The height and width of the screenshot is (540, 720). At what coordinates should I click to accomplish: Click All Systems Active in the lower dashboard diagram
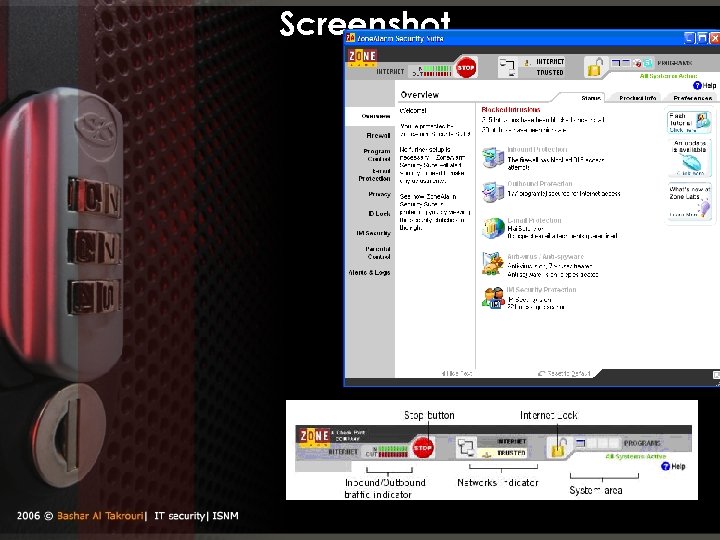[636, 456]
